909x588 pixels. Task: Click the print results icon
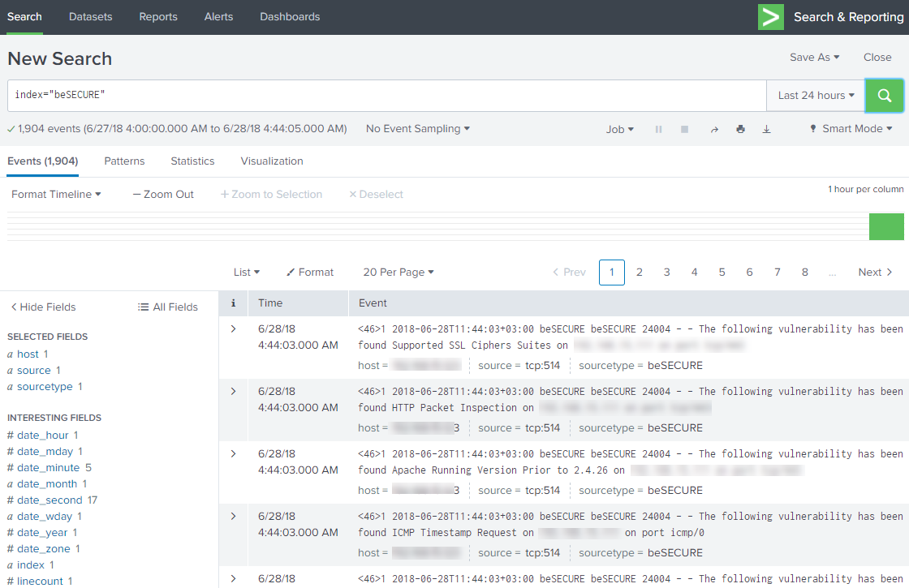[x=740, y=129]
